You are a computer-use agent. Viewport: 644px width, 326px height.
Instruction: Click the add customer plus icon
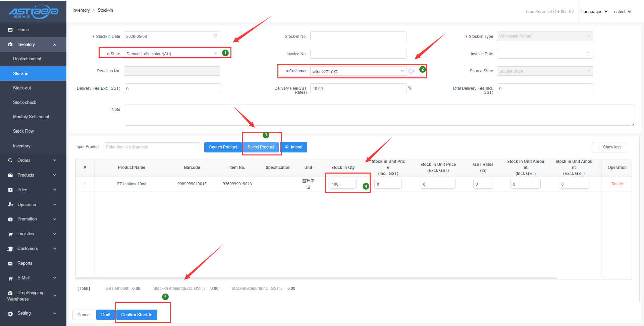[x=411, y=71]
